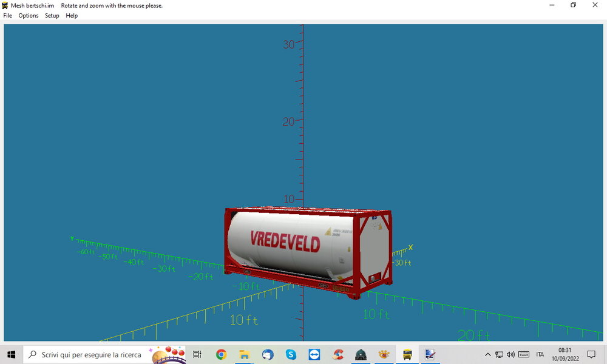Open the File menu

7,16
